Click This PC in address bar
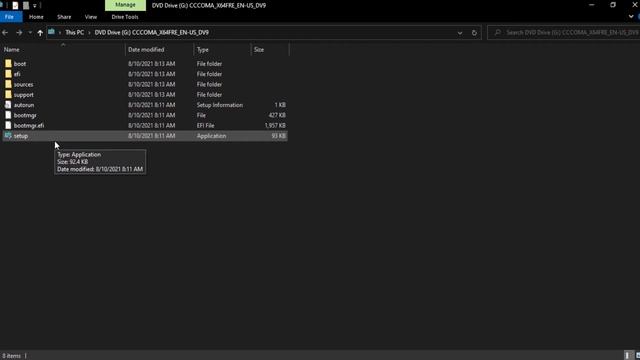The width and height of the screenshot is (640, 360). 75,32
